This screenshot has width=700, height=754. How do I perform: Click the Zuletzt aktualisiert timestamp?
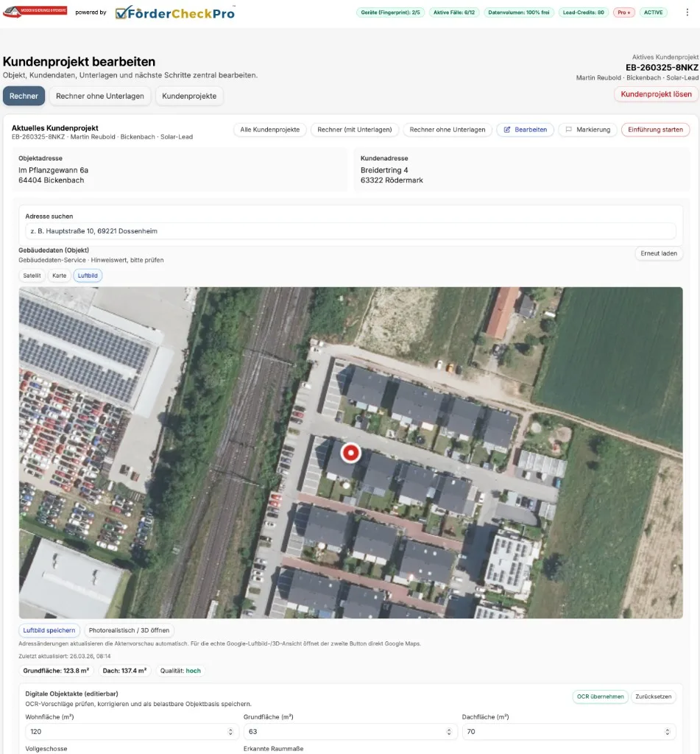click(x=65, y=656)
